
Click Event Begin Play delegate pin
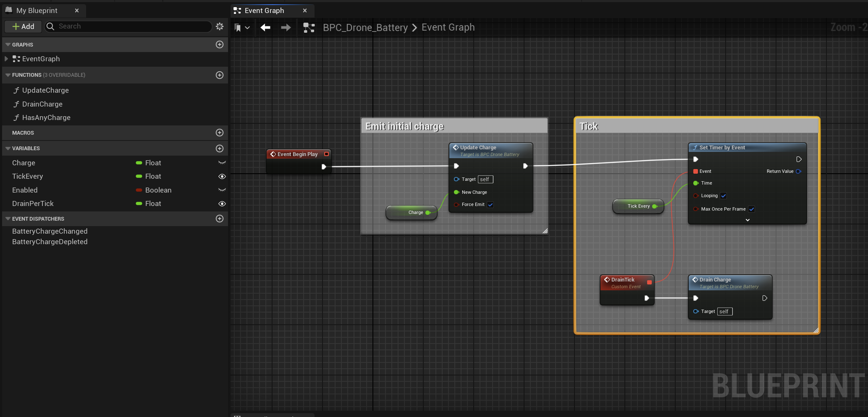click(x=326, y=154)
